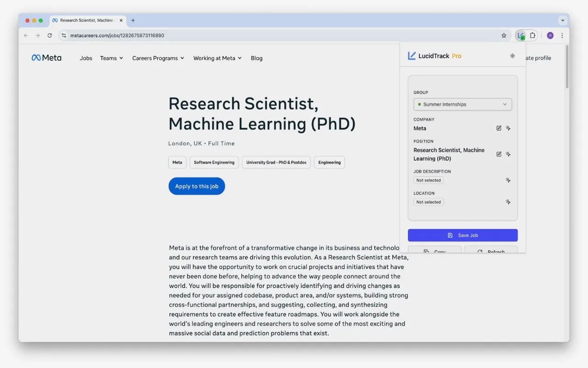588x368 pixels.
Task: Go back to previous page
Action: pos(26,35)
